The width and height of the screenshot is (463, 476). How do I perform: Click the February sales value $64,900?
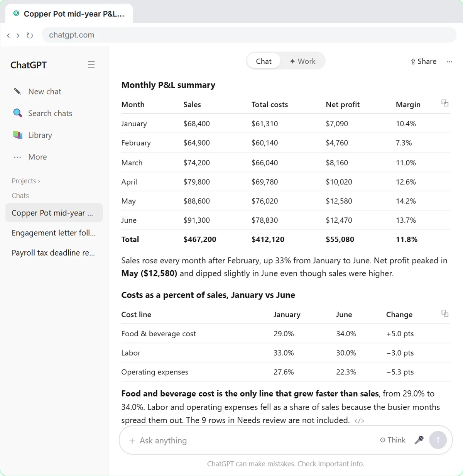pos(196,143)
